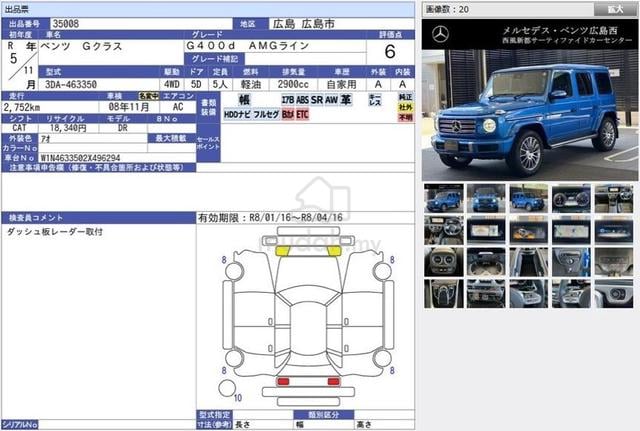Select the cup holders thumbnail
Screen dimensions: 640x431
tap(486, 262)
